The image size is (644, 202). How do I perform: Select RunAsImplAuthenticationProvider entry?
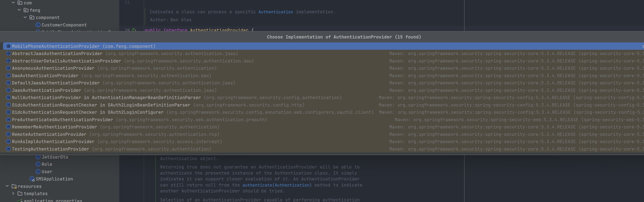[323, 142]
